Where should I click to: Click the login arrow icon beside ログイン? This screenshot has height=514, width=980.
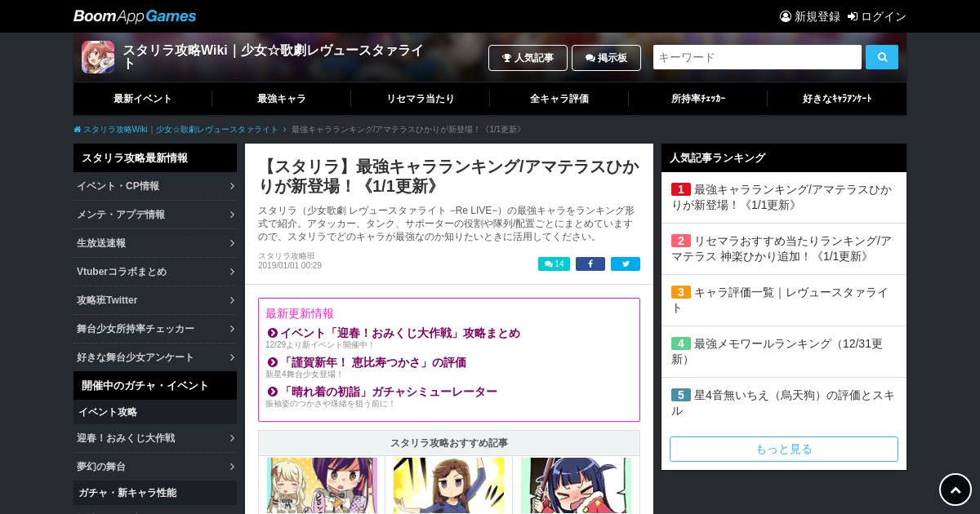(853, 16)
